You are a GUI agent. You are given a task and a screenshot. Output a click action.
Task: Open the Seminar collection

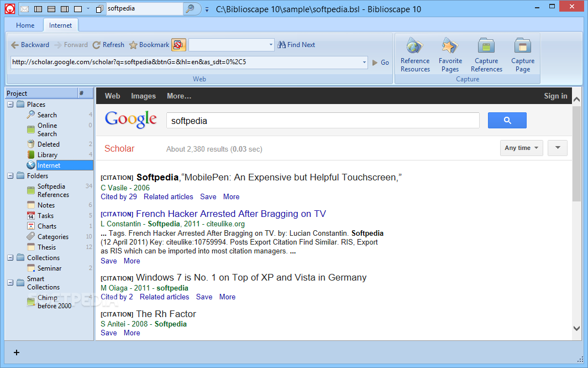49,268
